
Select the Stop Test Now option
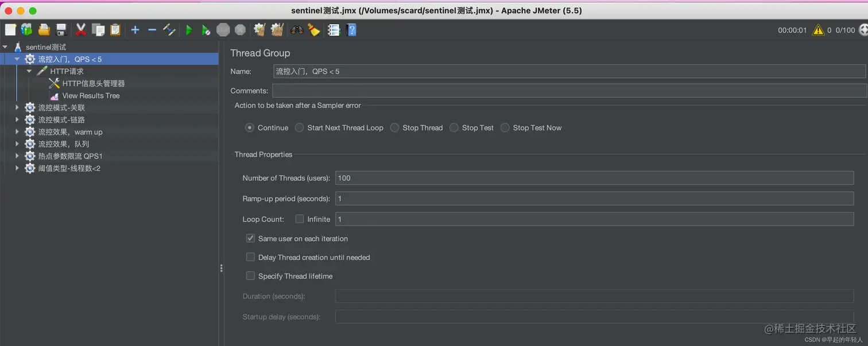[505, 128]
